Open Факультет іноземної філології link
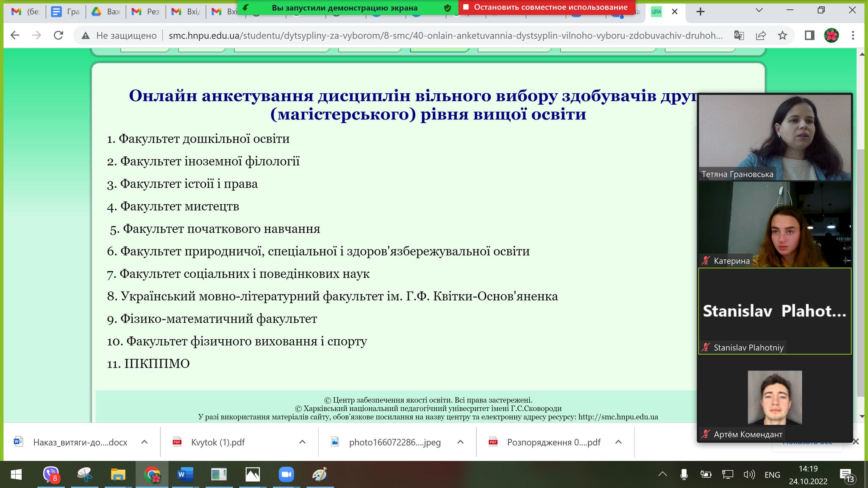This screenshot has width=868, height=488. pos(210,161)
